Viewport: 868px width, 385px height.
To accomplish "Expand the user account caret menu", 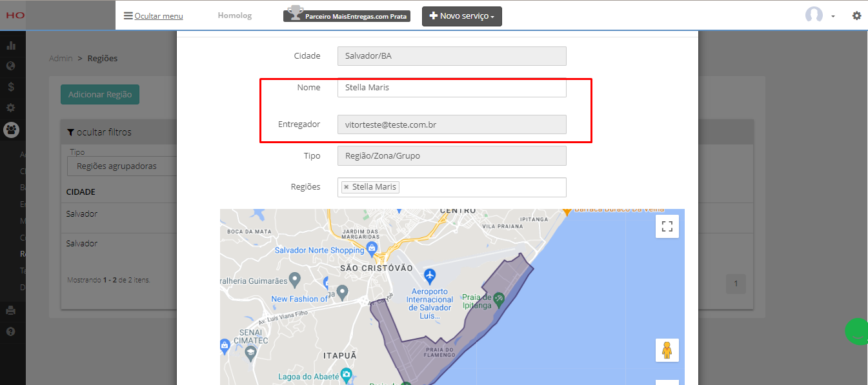I will (x=833, y=16).
